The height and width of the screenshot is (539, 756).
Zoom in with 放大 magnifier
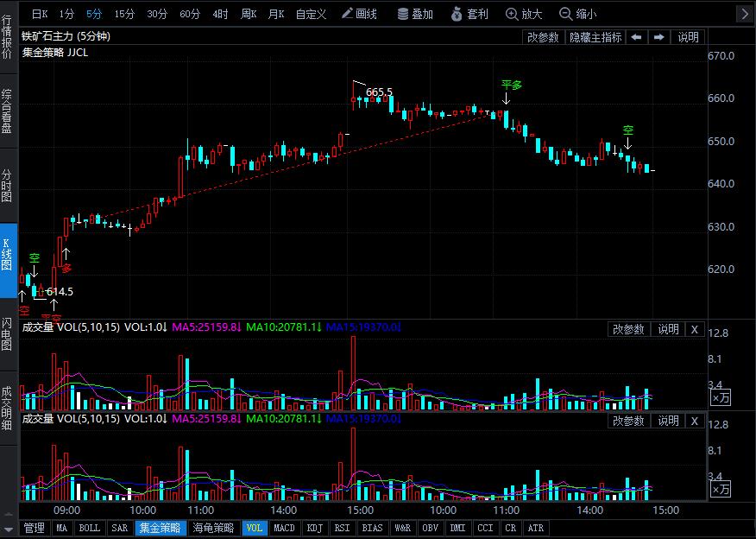(524, 14)
